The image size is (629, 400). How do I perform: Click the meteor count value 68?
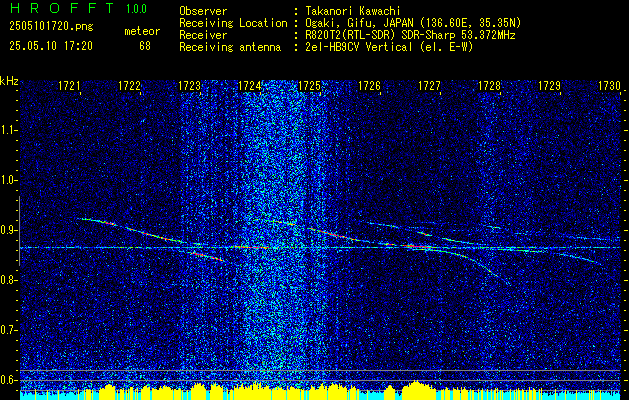tap(145, 46)
